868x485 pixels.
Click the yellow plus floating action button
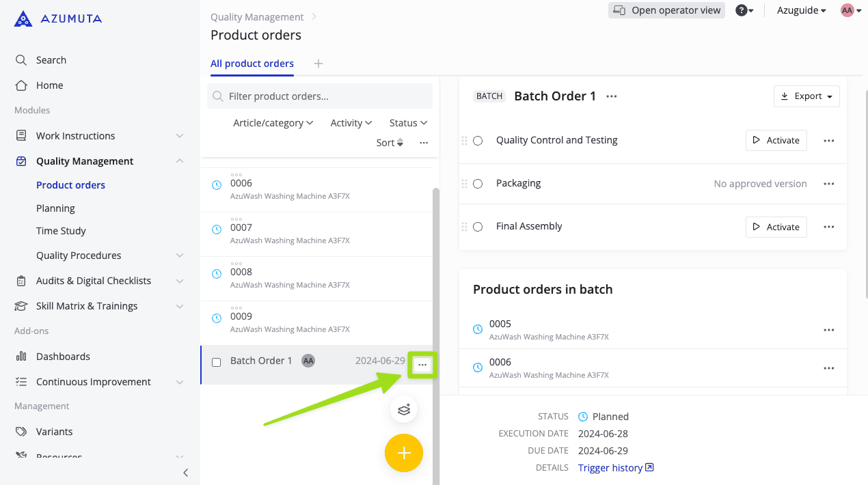point(404,453)
